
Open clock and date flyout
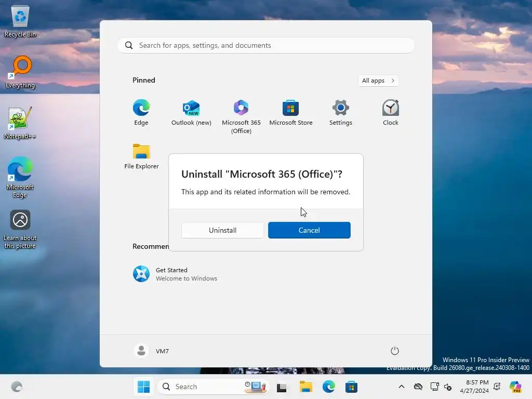point(474,387)
